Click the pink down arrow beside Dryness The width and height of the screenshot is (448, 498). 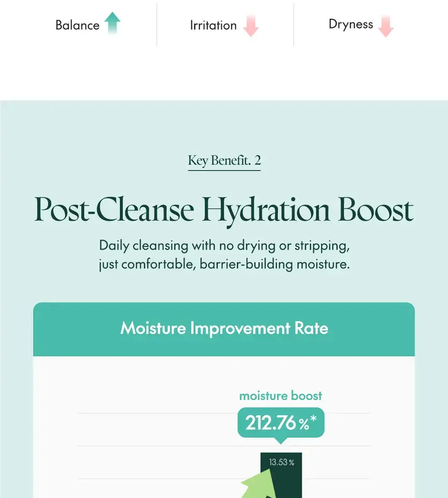(x=386, y=26)
